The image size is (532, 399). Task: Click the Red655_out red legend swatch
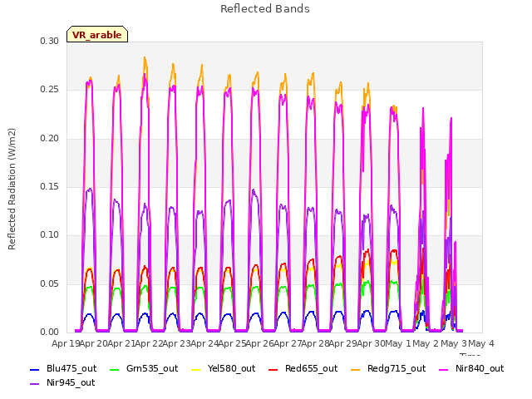click(273, 369)
